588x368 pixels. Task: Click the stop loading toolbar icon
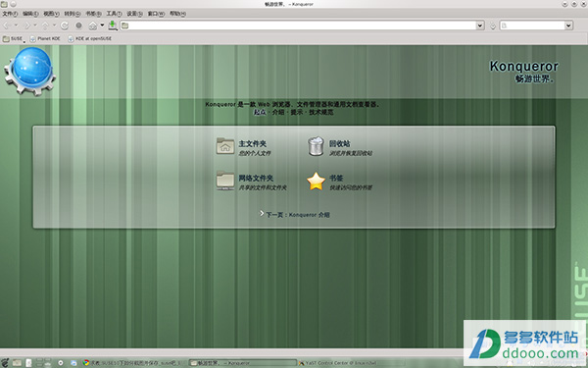tap(78, 26)
